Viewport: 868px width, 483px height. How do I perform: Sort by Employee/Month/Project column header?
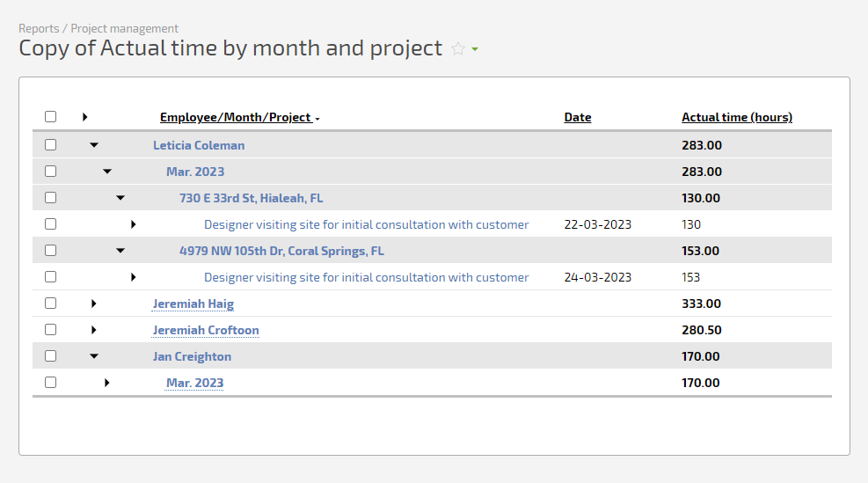coord(236,117)
